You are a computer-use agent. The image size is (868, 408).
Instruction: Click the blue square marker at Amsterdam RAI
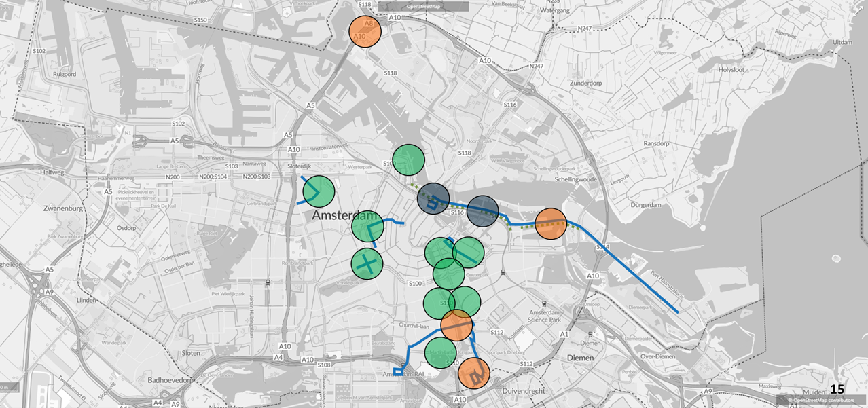pos(397,371)
